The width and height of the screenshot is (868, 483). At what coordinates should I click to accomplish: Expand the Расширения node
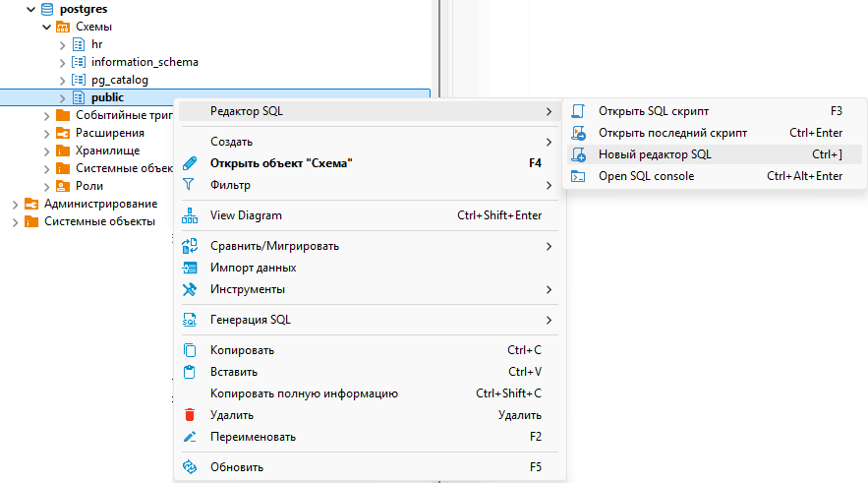click(46, 134)
